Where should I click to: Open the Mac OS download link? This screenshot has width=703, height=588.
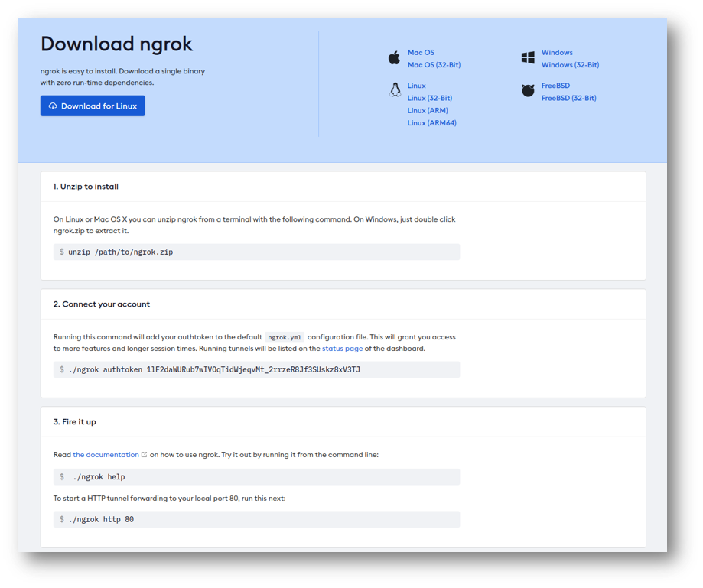tap(421, 53)
